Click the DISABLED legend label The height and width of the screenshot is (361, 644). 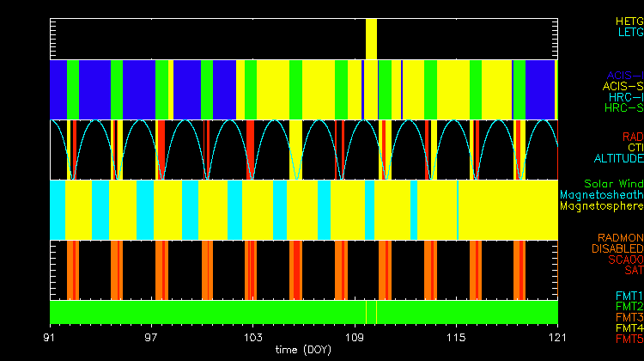(x=617, y=248)
